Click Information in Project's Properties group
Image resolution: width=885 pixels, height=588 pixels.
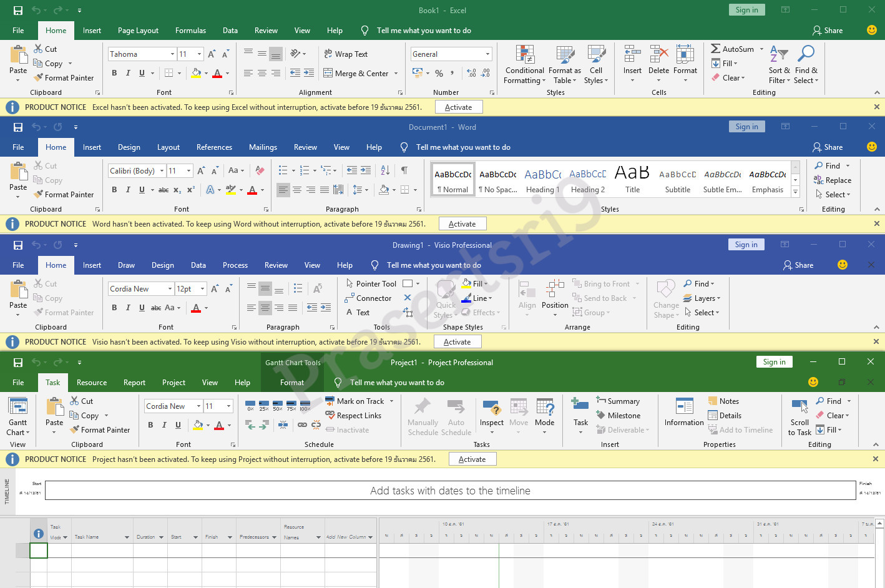tap(684, 413)
